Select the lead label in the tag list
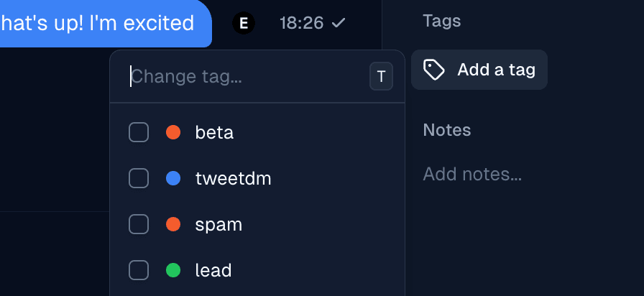Screen dimensions: 644x296 [213, 271]
